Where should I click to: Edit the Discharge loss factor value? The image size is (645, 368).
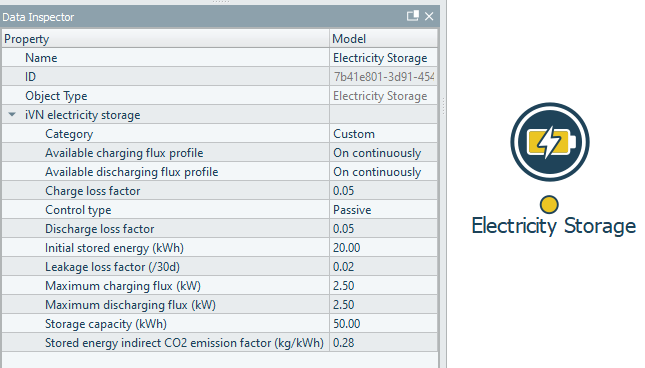click(x=383, y=229)
